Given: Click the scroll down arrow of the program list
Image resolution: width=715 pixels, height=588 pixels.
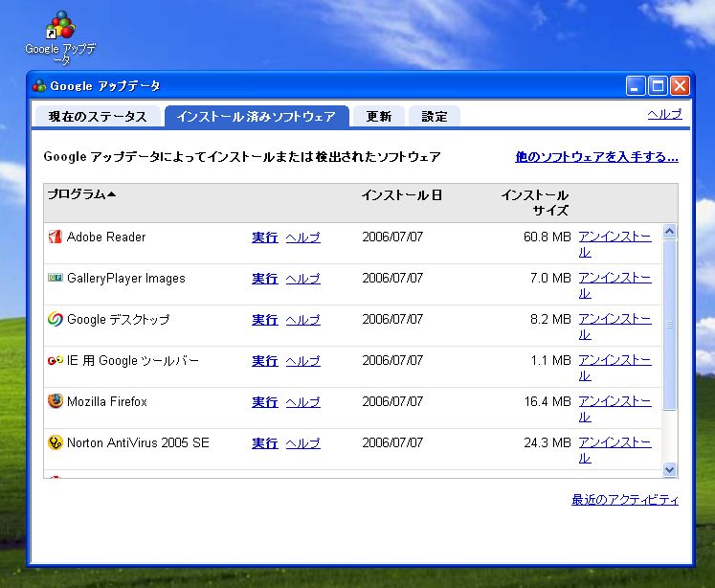Looking at the screenshot, I should click(x=669, y=469).
